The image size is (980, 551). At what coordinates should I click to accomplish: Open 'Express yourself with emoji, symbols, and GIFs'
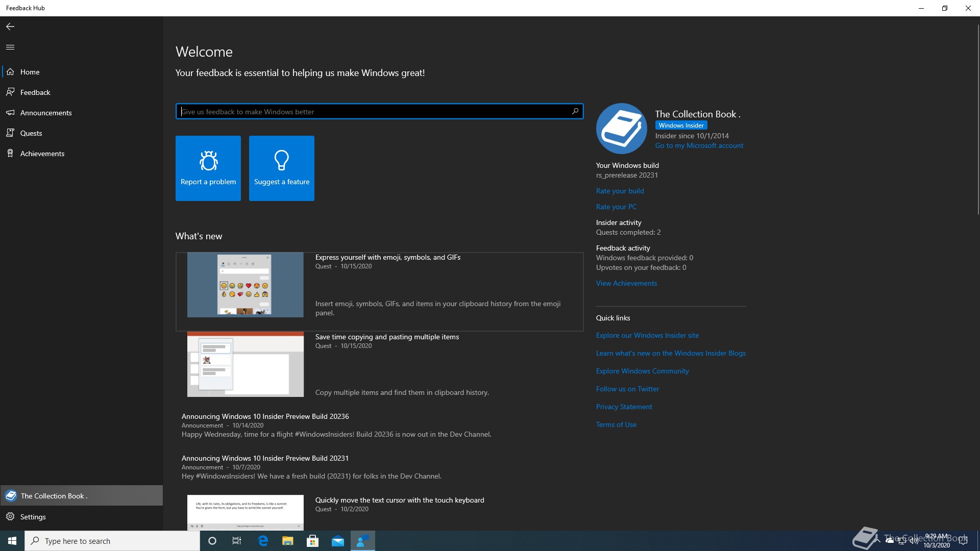click(x=387, y=257)
